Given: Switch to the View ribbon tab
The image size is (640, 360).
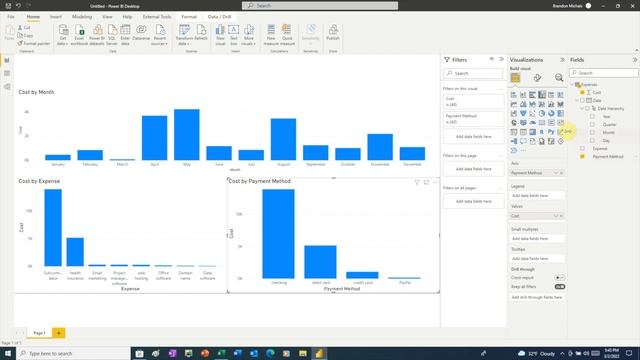Looking at the screenshot, I should click(x=107, y=17).
